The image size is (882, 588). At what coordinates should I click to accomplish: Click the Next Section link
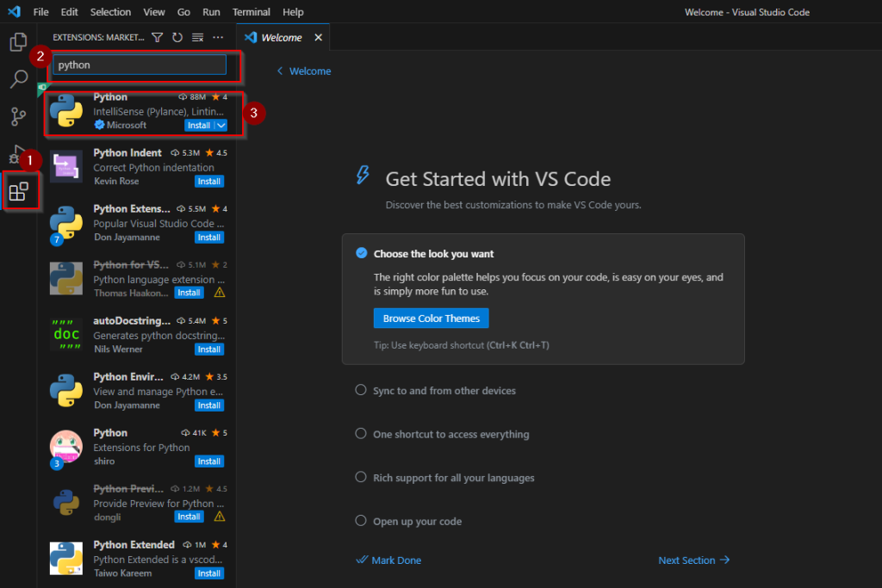pos(693,560)
